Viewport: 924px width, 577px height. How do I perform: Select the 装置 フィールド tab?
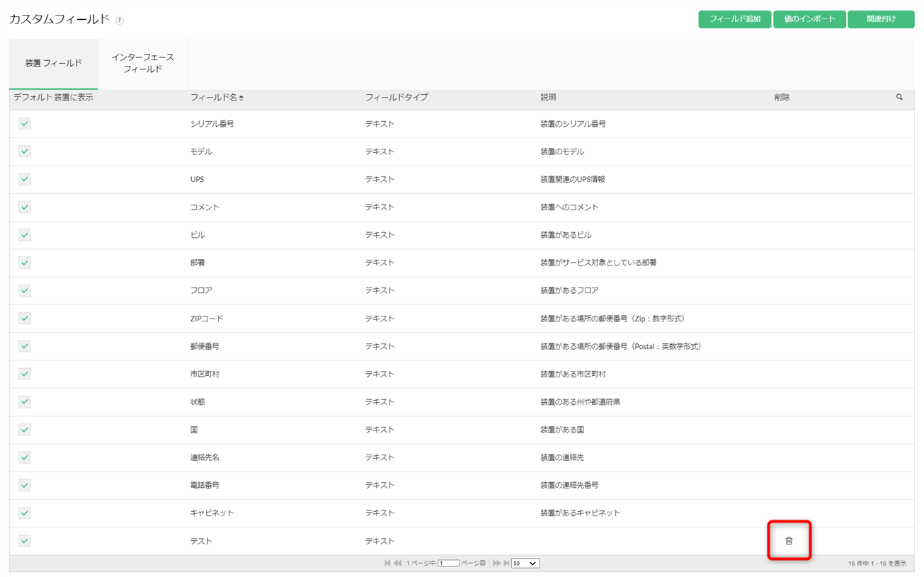coord(53,63)
